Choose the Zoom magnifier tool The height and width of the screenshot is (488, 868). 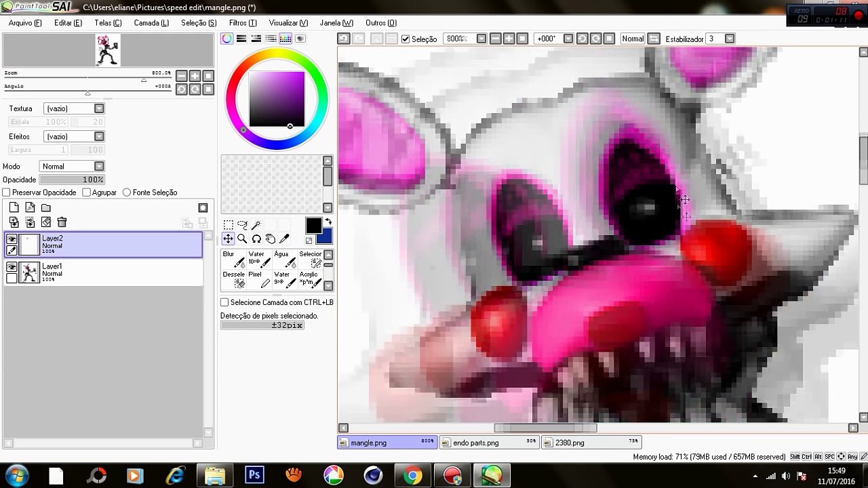click(242, 239)
